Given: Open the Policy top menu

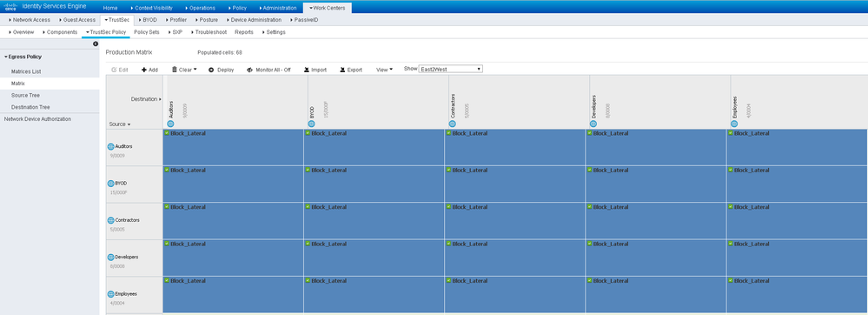Looking at the screenshot, I should tap(237, 9).
